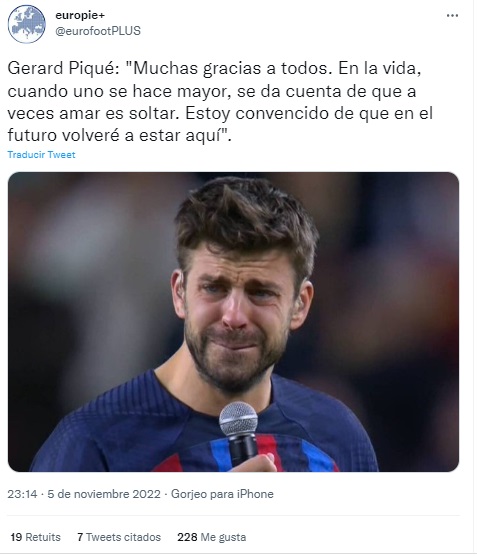Open the Gorjeo para iPhone source link
The height and width of the screenshot is (556, 477).
(x=222, y=494)
